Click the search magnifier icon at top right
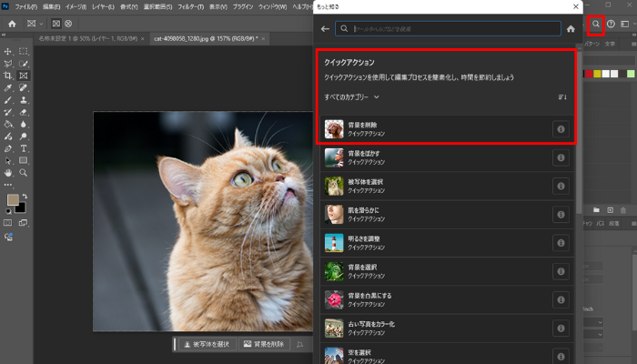 [596, 24]
